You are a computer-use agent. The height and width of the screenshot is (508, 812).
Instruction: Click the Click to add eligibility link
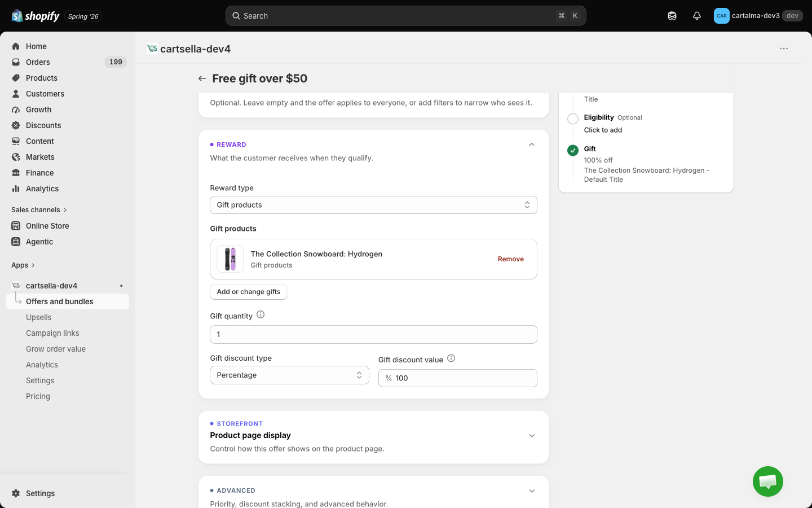click(603, 130)
